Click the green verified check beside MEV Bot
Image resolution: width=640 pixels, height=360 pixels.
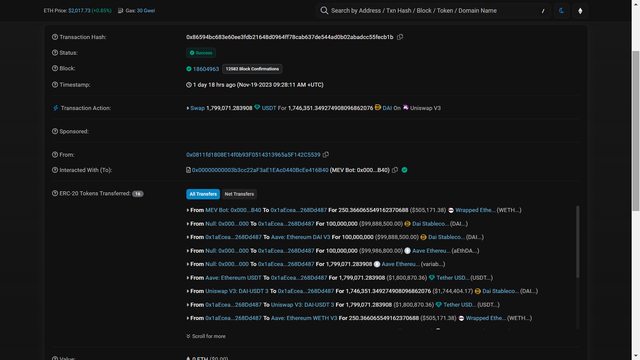pyautogui.click(x=404, y=170)
